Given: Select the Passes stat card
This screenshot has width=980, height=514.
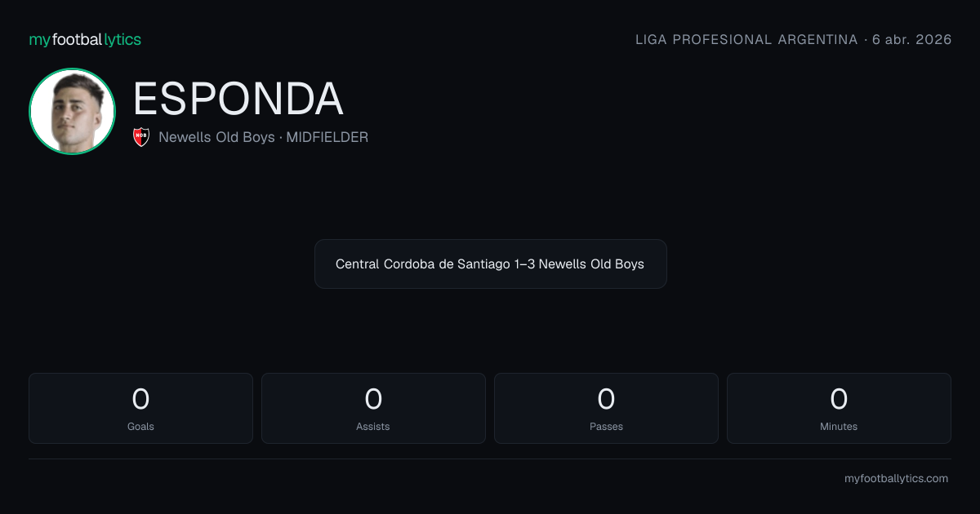Looking at the screenshot, I should pyautogui.click(x=606, y=408).
